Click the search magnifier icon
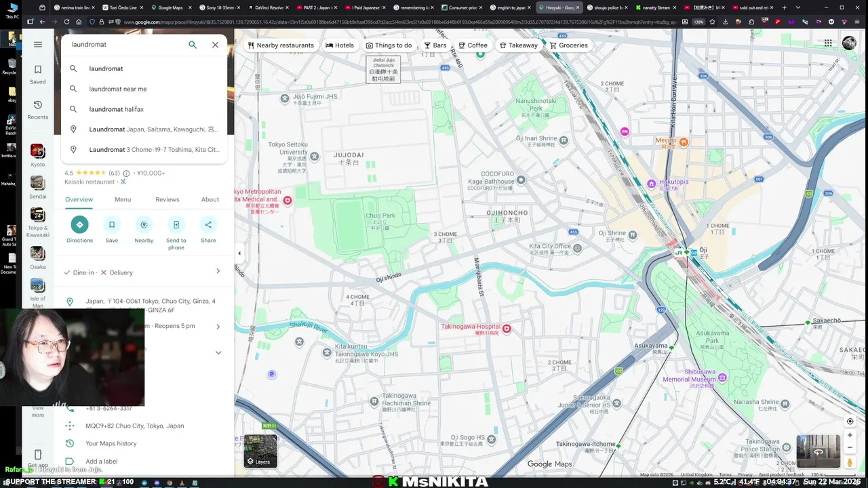This screenshot has width=868, height=488. 193,45
